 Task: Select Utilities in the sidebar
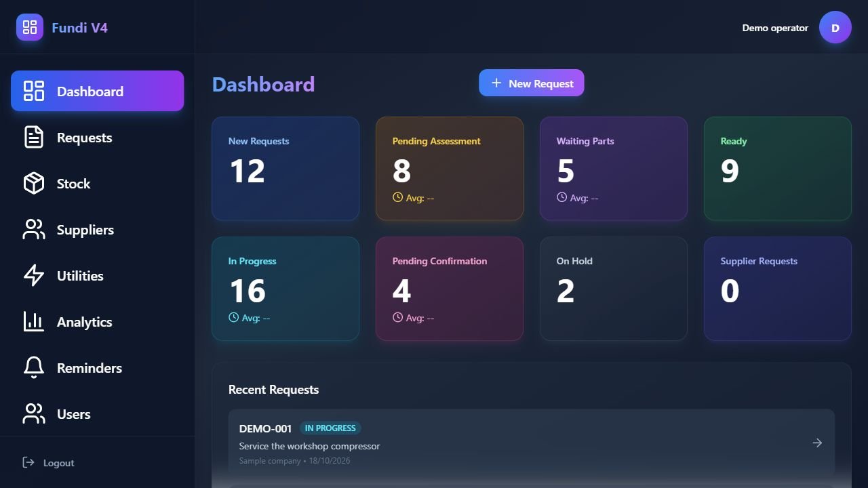[x=97, y=275]
